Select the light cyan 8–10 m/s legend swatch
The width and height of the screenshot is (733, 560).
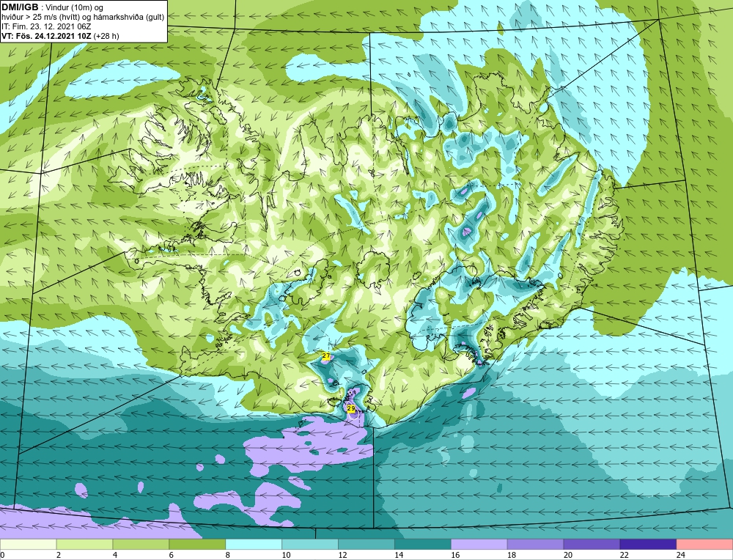tap(254, 545)
